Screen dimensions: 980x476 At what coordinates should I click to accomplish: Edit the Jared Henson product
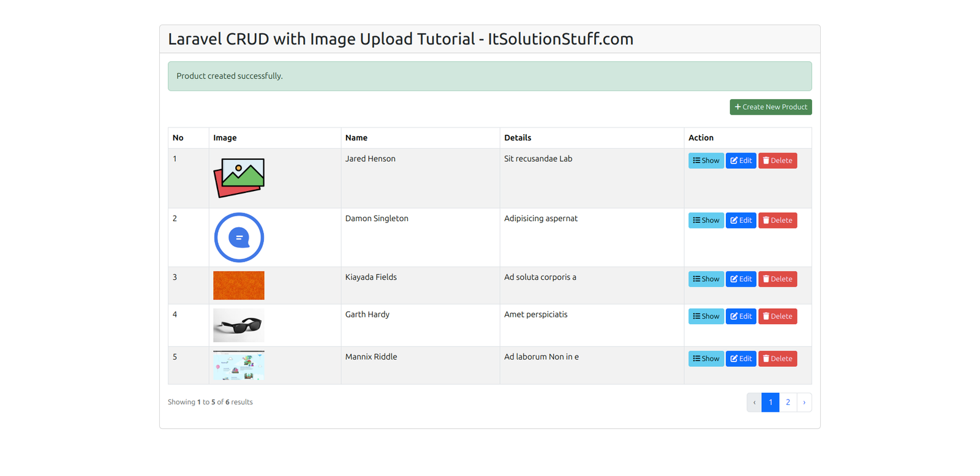[x=741, y=161]
